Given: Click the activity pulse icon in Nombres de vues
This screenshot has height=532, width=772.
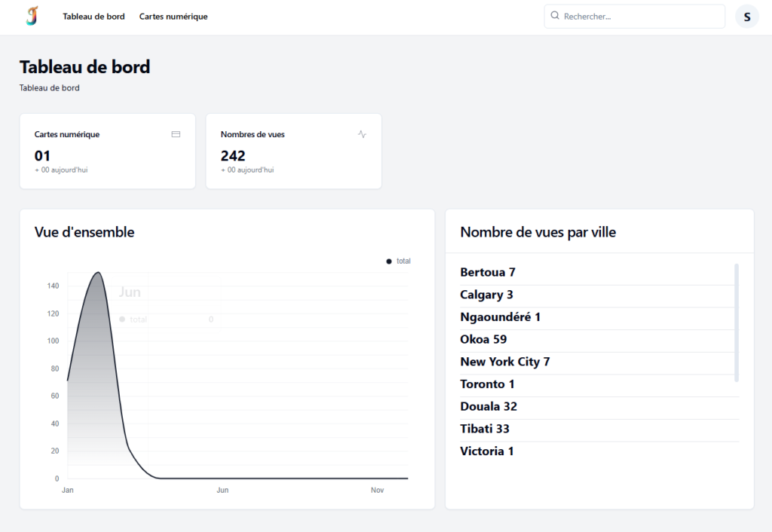Looking at the screenshot, I should pyautogui.click(x=362, y=134).
